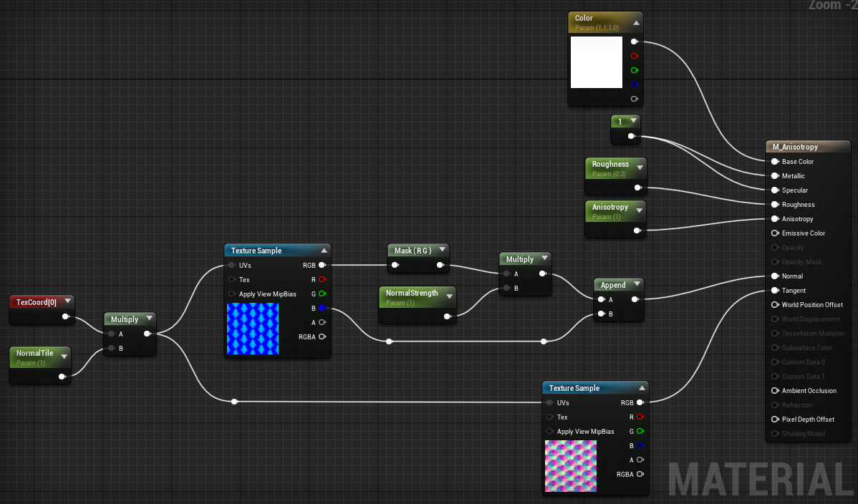Viewport: 858px width, 504px height.
Task: Click the upper Texture Sample UVs input pin
Action: (x=232, y=266)
